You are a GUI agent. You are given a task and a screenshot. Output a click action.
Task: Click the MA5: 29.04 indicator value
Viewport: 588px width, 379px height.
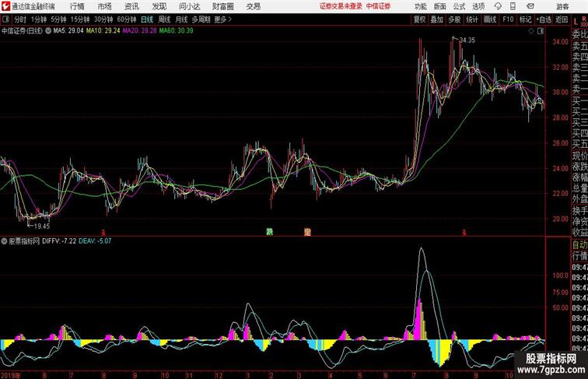(68, 31)
